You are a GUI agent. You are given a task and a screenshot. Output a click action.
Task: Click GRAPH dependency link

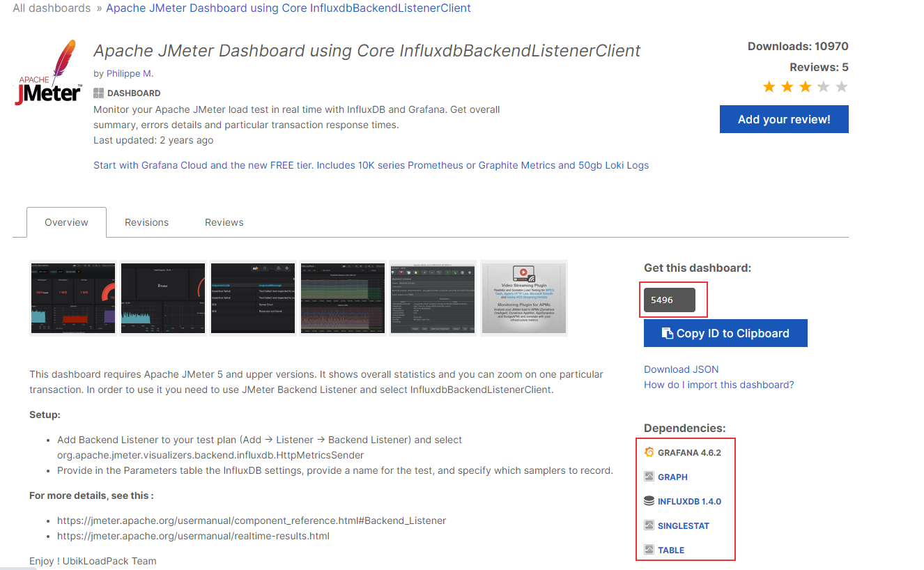tap(672, 477)
